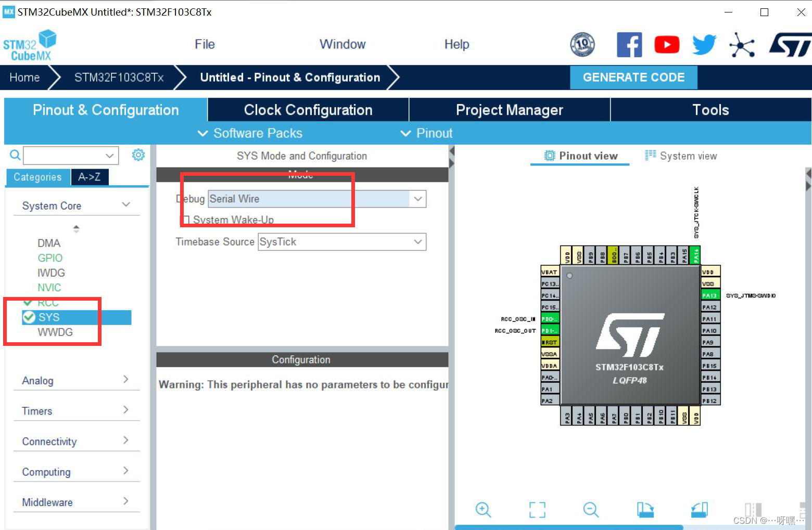Click the horizontal scrollbar under pinout view
The width and height of the screenshot is (812, 530).
pos(568,527)
